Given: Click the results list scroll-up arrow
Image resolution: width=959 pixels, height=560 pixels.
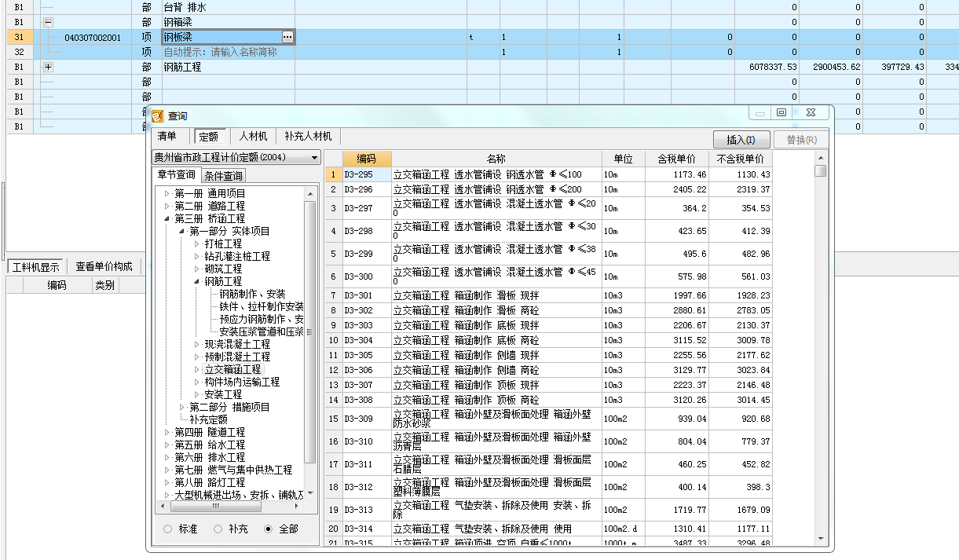Looking at the screenshot, I should pos(820,157).
